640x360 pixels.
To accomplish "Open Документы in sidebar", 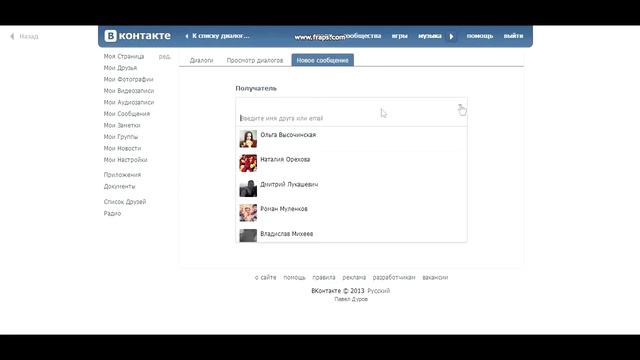I will (x=119, y=186).
